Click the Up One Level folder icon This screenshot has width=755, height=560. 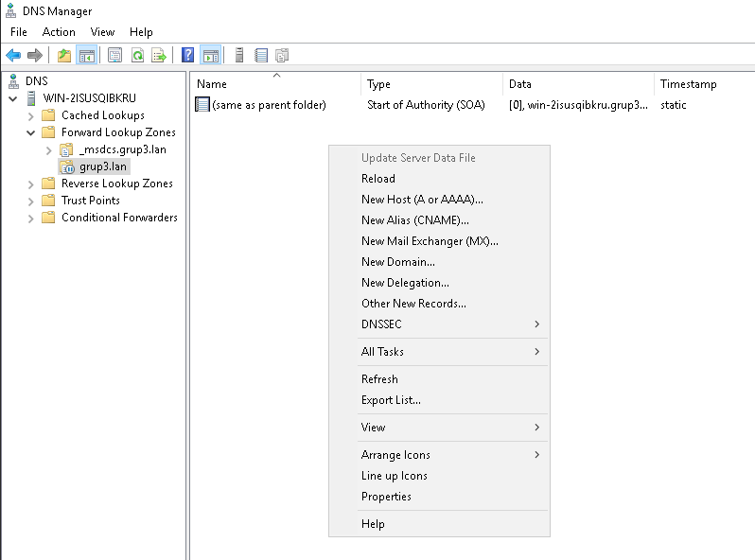click(64, 56)
